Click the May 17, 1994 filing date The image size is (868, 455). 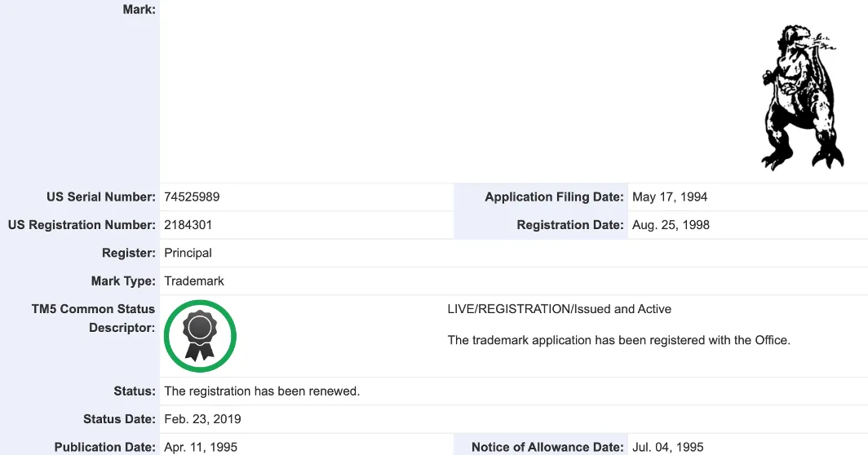coord(669,197)
